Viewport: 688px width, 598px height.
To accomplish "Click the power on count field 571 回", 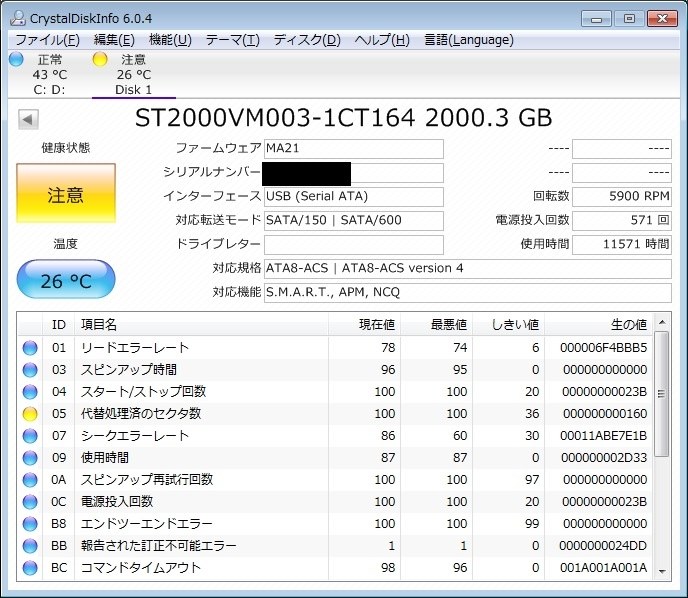I will point(622,220).
